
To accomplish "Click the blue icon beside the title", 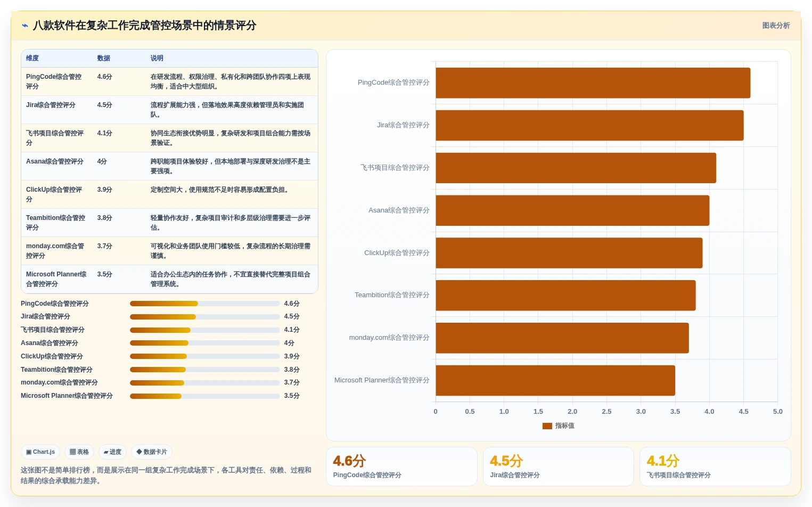I will point(24,26).
